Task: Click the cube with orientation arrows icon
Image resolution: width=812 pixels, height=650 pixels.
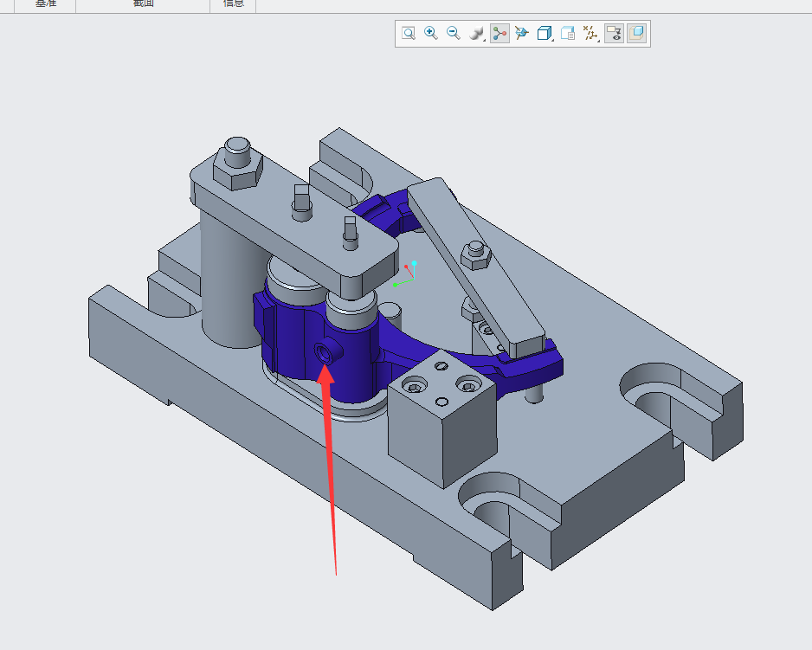Action: (522, 34)
